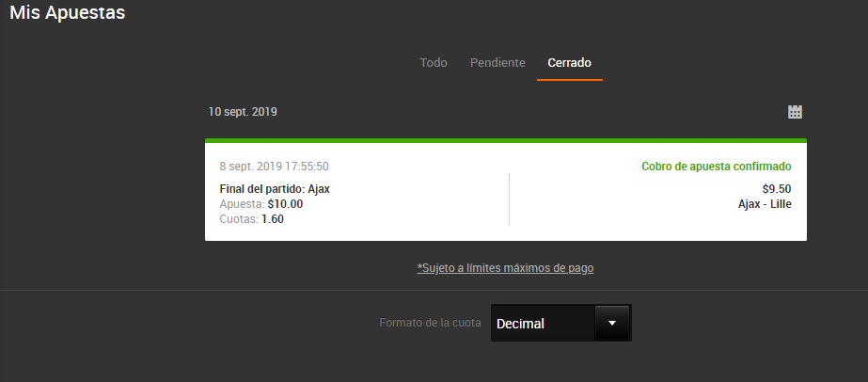This screenshot has height=382, width=868.
Task: Click the Ajax - Lille match name
Action: pos(765,204)
